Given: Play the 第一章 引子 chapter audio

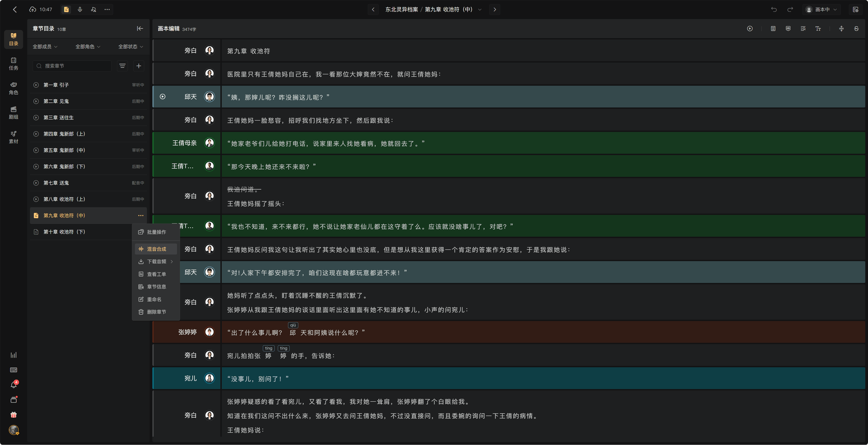Looking at the screenshot, I should (36, 85).
